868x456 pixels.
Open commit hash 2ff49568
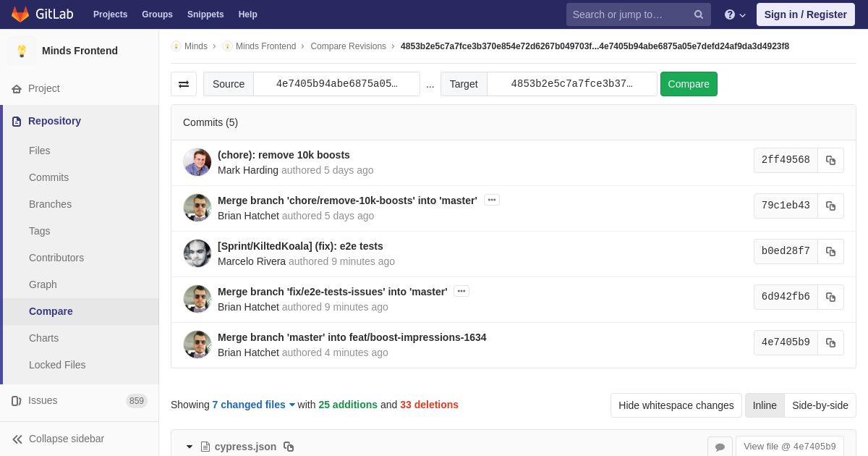click(786, 161)
